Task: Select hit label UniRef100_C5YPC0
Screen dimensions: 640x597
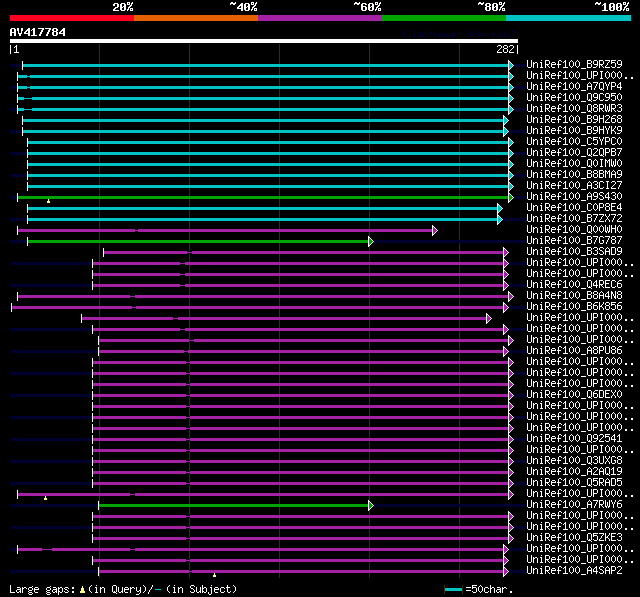Action: pos(574,142)
